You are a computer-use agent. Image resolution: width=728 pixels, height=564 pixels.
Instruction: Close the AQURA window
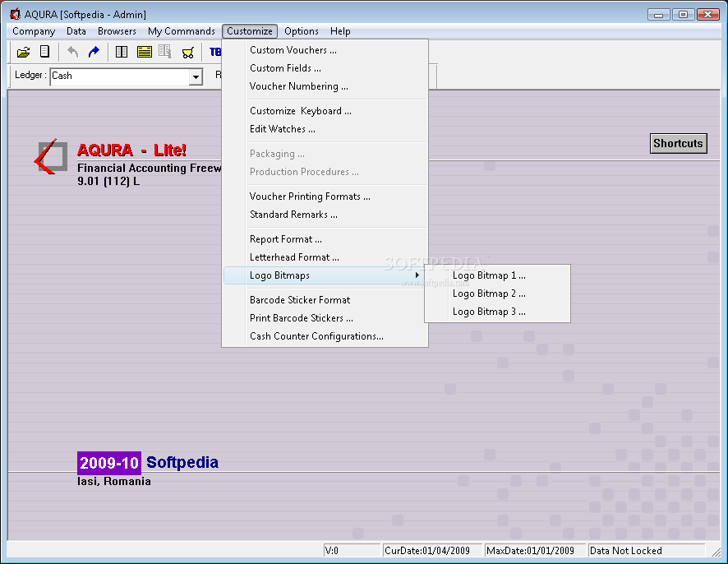(708, 15)
